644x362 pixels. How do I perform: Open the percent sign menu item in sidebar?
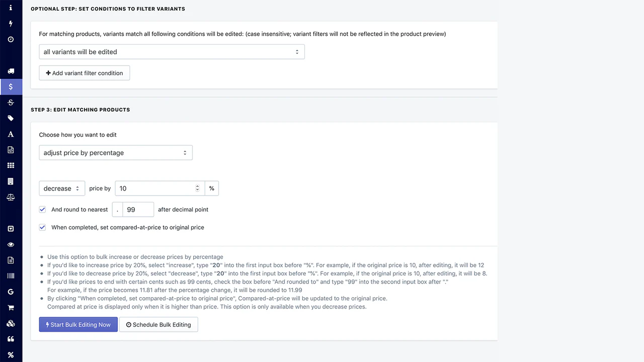pyautogui.click(x=11, y=355)
